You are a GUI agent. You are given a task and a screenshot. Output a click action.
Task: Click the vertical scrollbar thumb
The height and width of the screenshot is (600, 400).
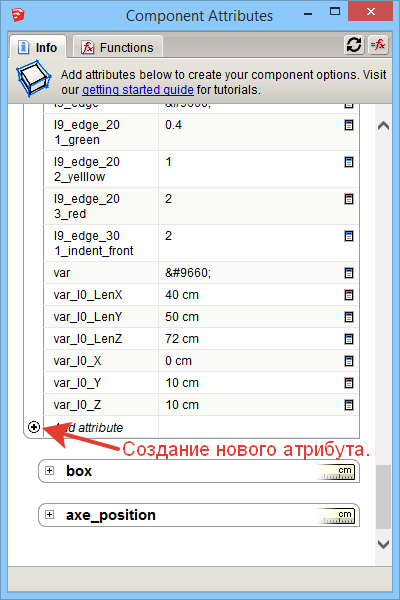tap(383, 497)
